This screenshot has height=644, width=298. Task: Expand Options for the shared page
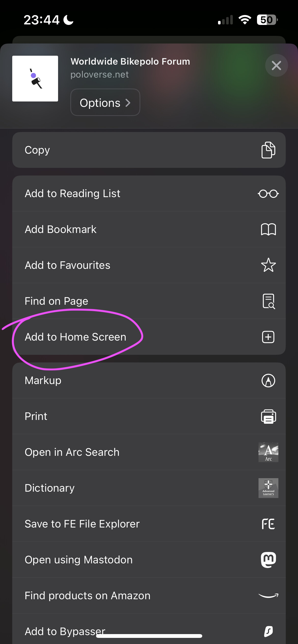click(105, 102)
